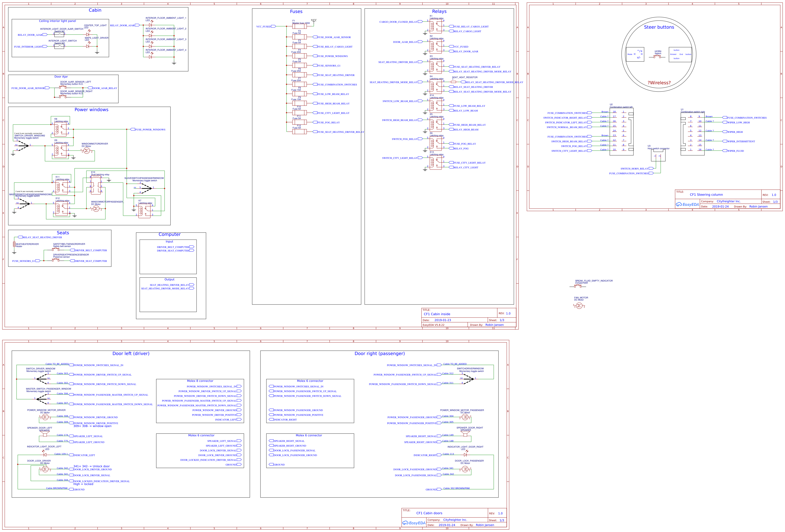Select the K10 dual latching relay
This screenshot has width=785, height=532.
(x=96, y=185)
